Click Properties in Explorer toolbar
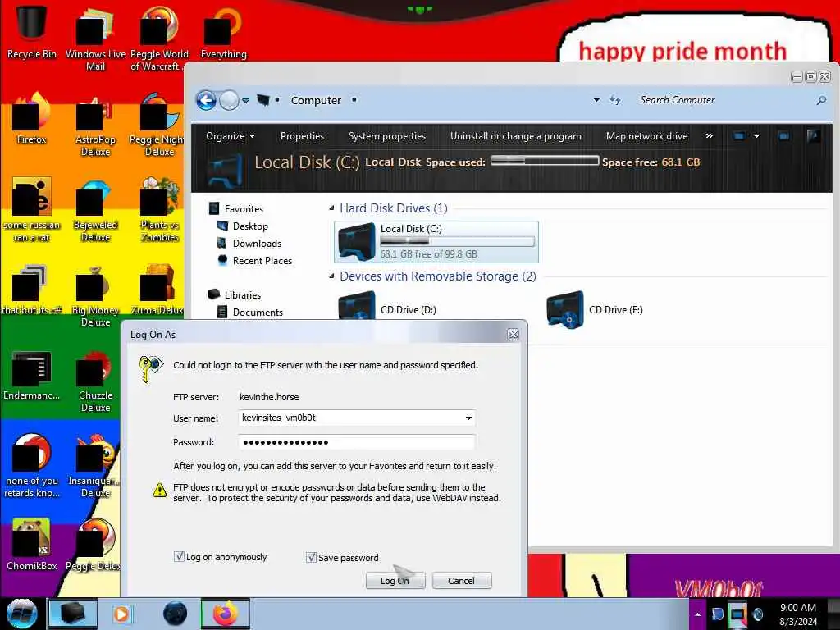Image resolution: width=840 pixels, height=630 pixels. click(302, 136)
